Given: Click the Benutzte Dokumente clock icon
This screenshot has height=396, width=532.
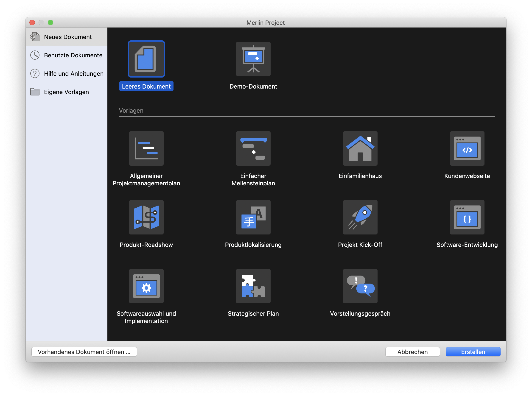Looking at the screenshot, I should (35, 55).
